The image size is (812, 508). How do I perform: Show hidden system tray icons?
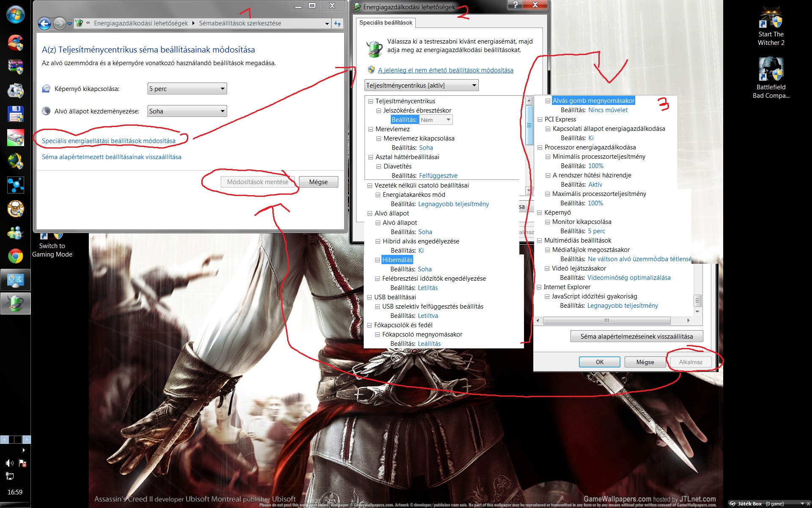pyautogui.click(x=24, y=450)
